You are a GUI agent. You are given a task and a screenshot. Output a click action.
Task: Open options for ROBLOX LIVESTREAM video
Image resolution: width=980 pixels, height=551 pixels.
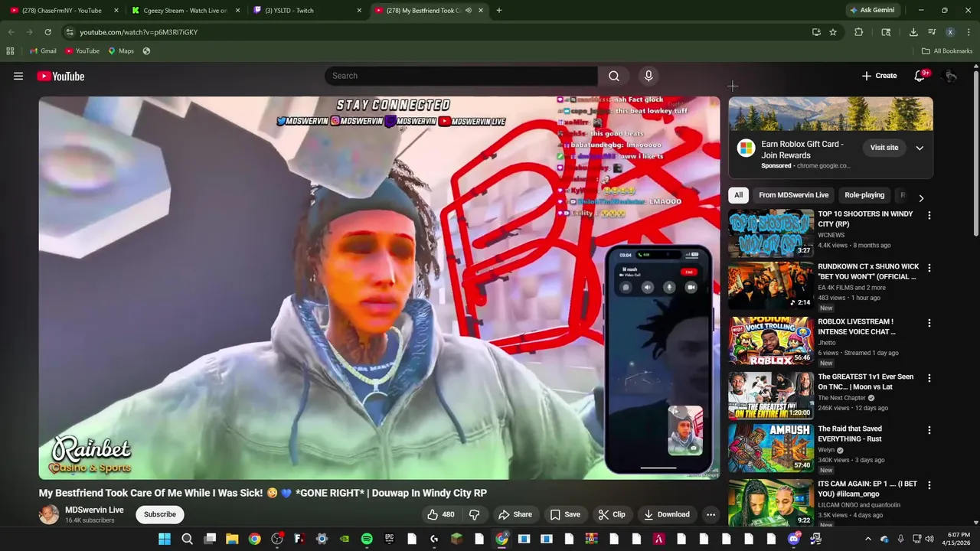[929, 323]
